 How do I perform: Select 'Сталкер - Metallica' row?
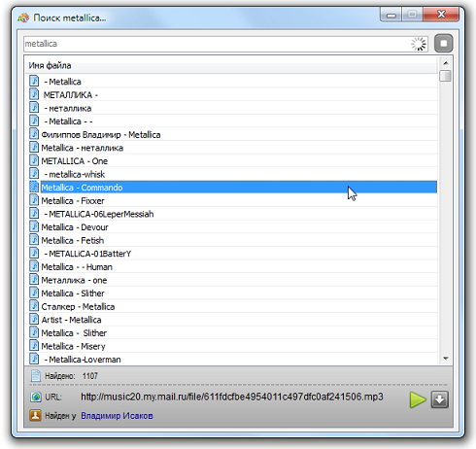[x=231, y=306]
